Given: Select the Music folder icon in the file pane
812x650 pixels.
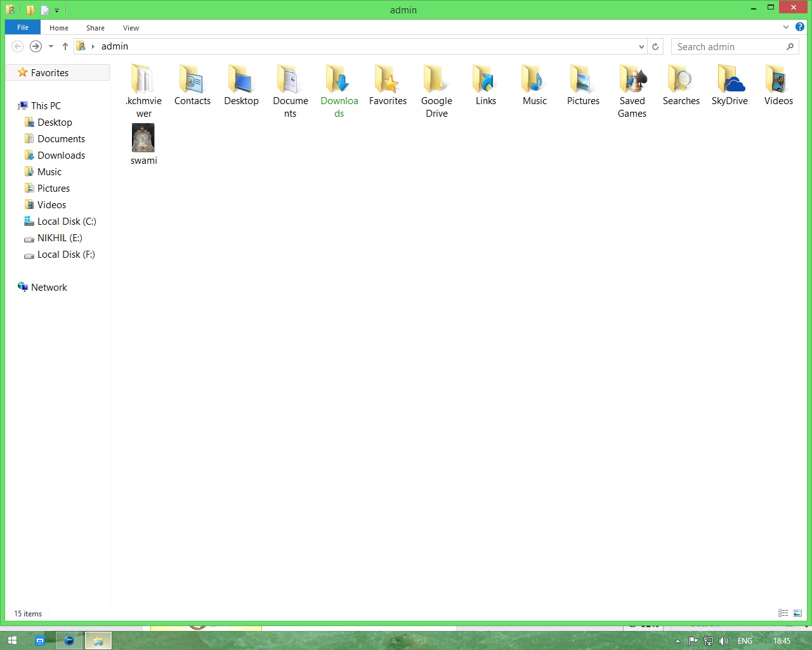Looking at the screenshot, I should [x=535, y=85].
